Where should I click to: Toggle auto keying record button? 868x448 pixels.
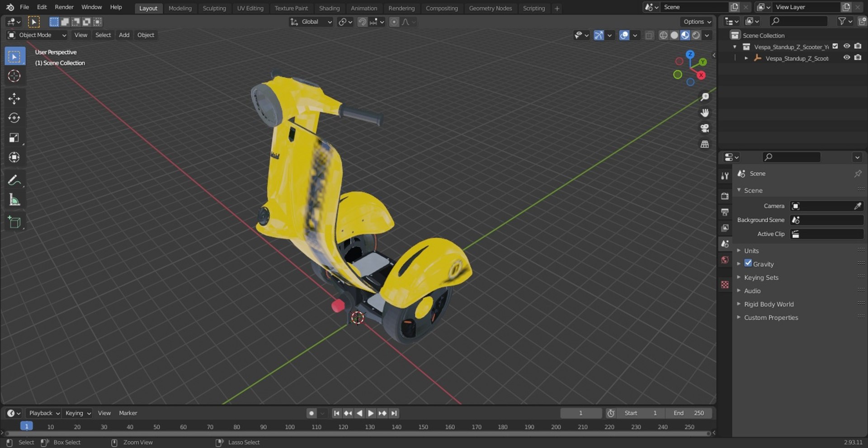(x=311, y=413)
